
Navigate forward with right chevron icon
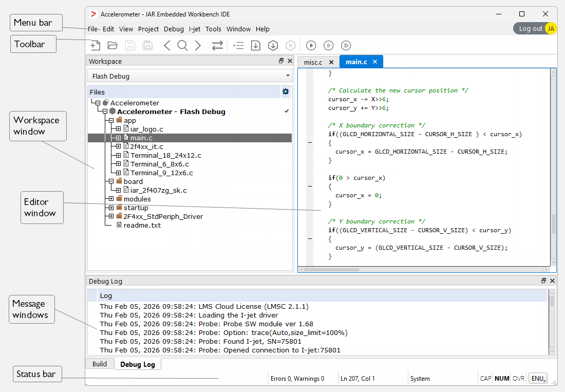point(198,45)
